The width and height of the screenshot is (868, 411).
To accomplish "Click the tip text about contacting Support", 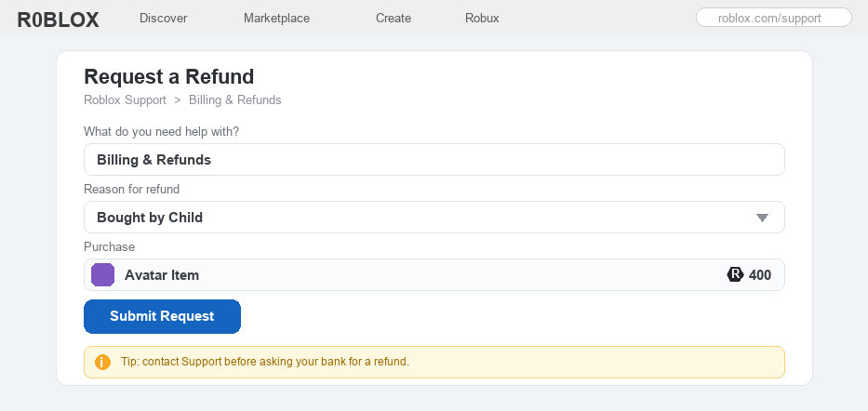I will pos(265,363).
